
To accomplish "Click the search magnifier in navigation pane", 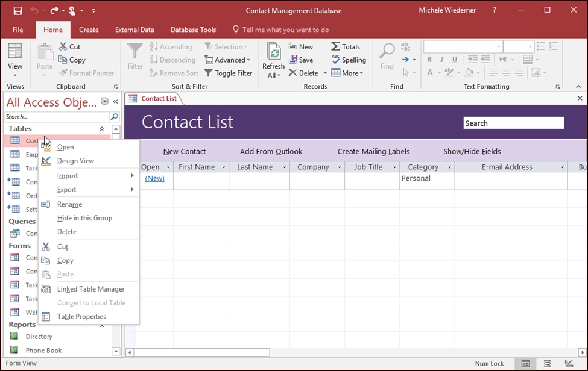I will tap(115, 117).
